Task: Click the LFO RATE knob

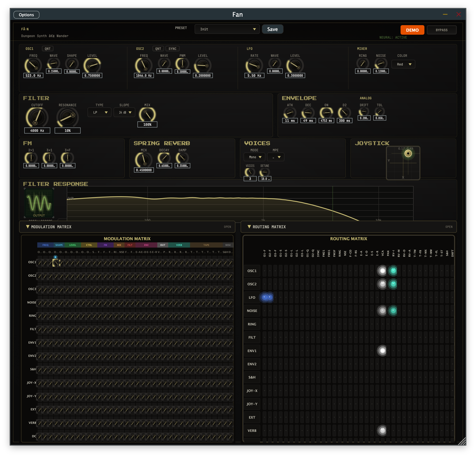Action: point(254,65)
